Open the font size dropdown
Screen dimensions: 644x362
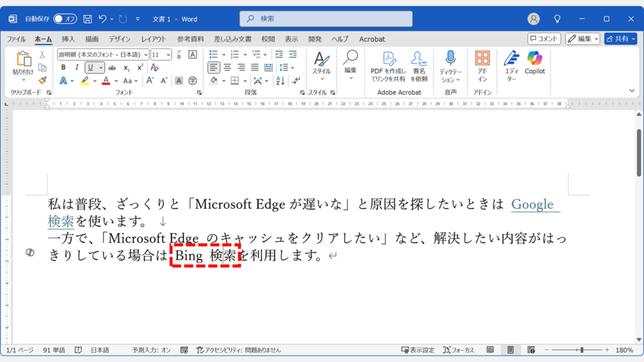[169, 55]
